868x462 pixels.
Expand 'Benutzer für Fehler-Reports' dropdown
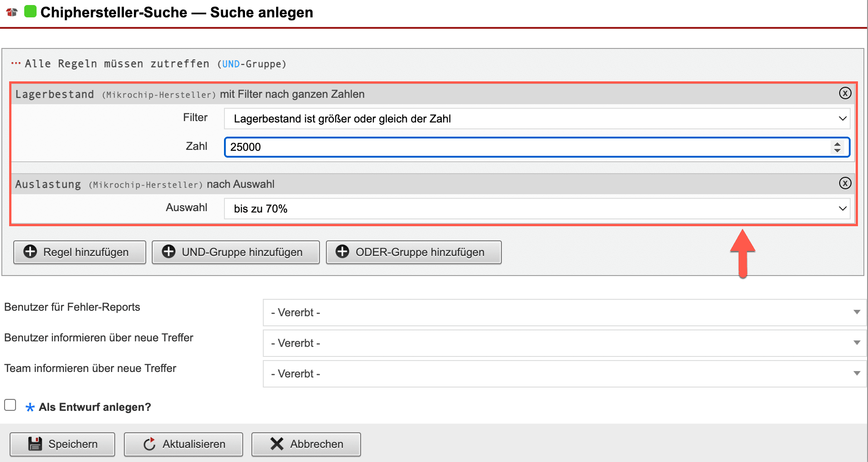(564, 313)
